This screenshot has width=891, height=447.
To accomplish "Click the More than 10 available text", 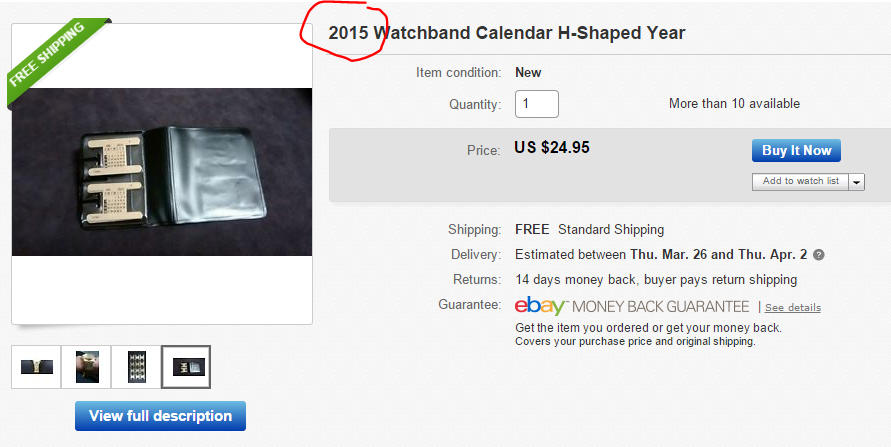I will 734,104.
